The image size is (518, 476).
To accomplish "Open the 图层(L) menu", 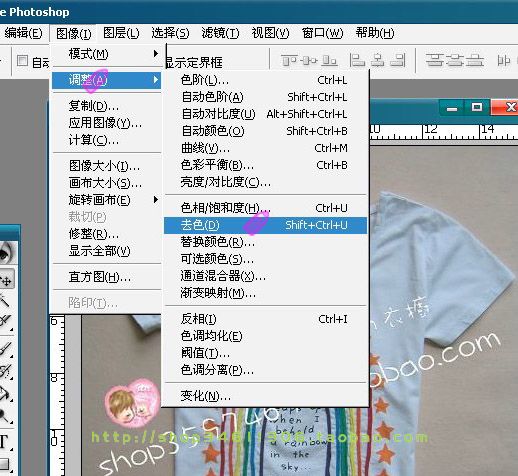I will click(121, 33).
